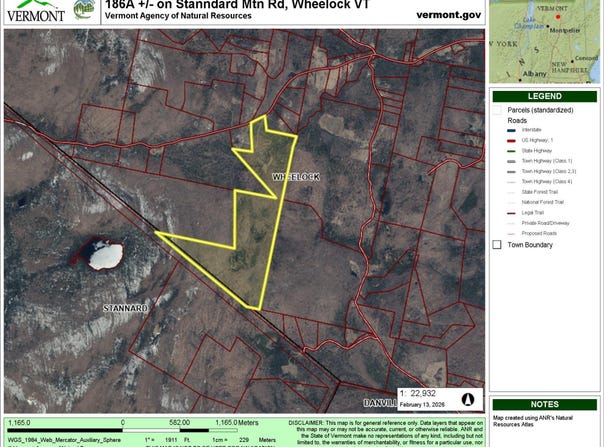Click the STANNARD town label on map

[x=125, y=308]
